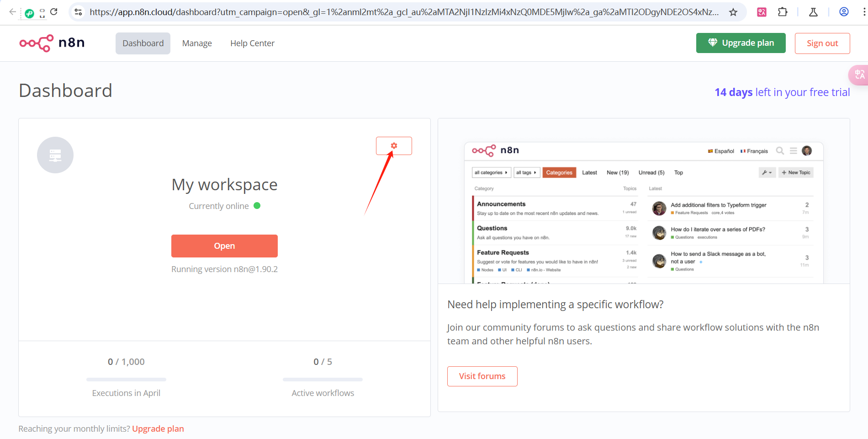Click the 'Currently online' status text

(219, 206)
